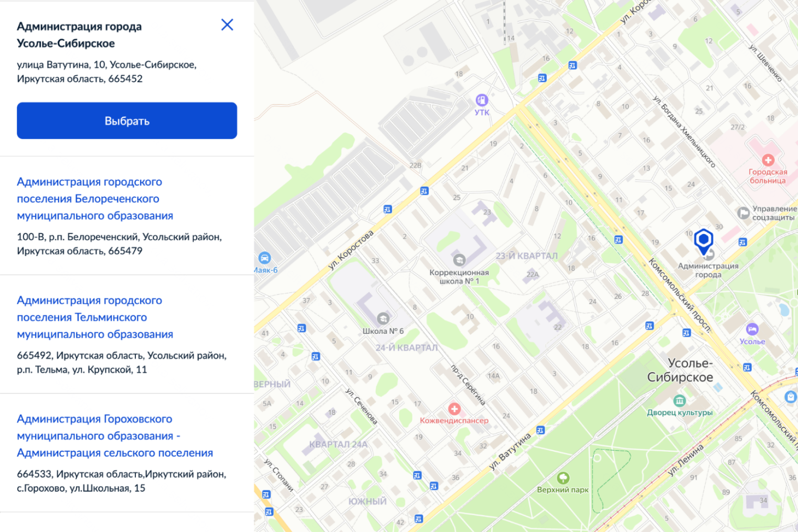
Task: Click the Городская больница map label
Action: click(768, 176)
